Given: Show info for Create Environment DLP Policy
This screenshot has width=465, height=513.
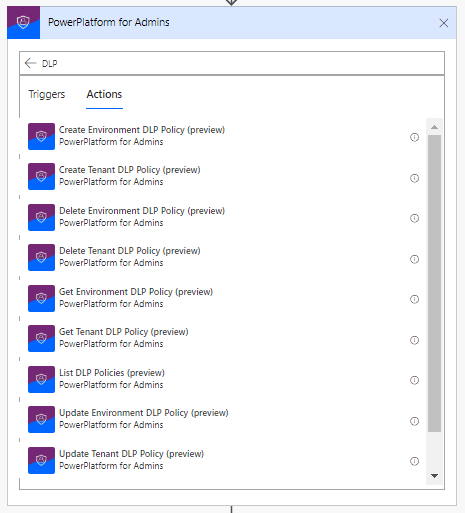Looking at the screenshot, I should [x=414, y=137].
